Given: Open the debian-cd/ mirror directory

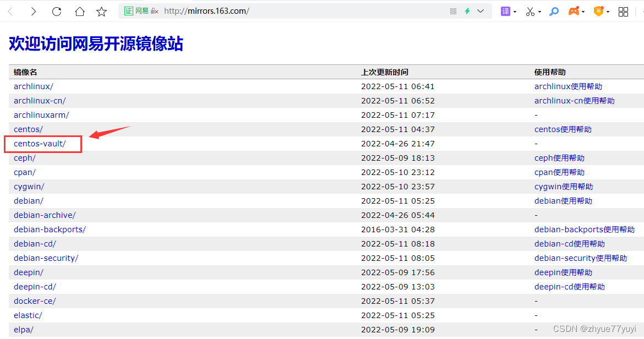Looking at the screenshot, I should (35, 244).
